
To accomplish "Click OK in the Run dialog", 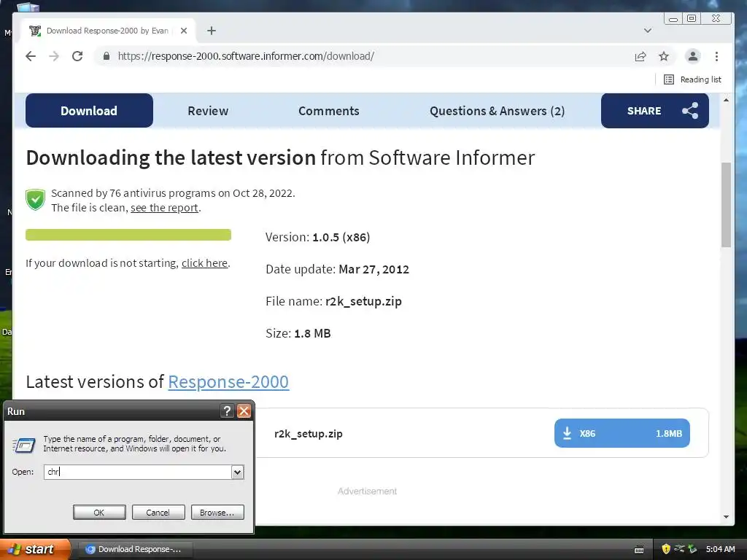I will [99, 513].
